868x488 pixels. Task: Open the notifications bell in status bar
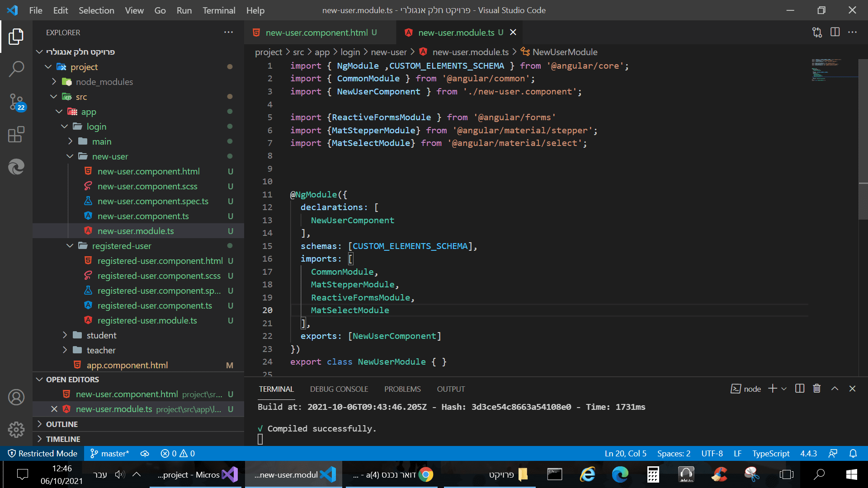point(853,453)
